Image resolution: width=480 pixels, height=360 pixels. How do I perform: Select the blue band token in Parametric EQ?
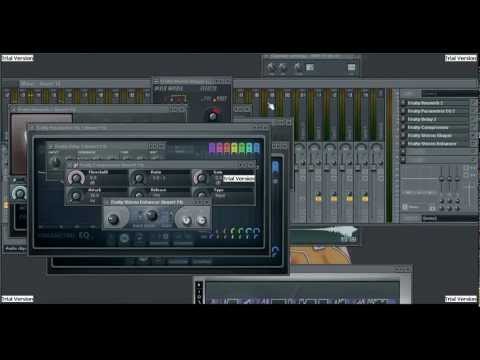pyautogui.click(x=256, y=148)
